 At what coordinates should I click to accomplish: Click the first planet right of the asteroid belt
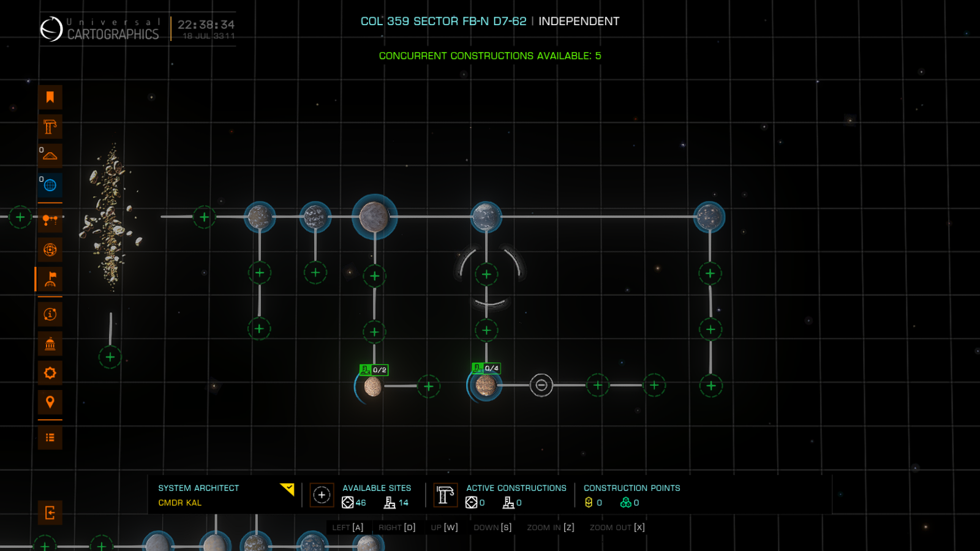(260, 217)
